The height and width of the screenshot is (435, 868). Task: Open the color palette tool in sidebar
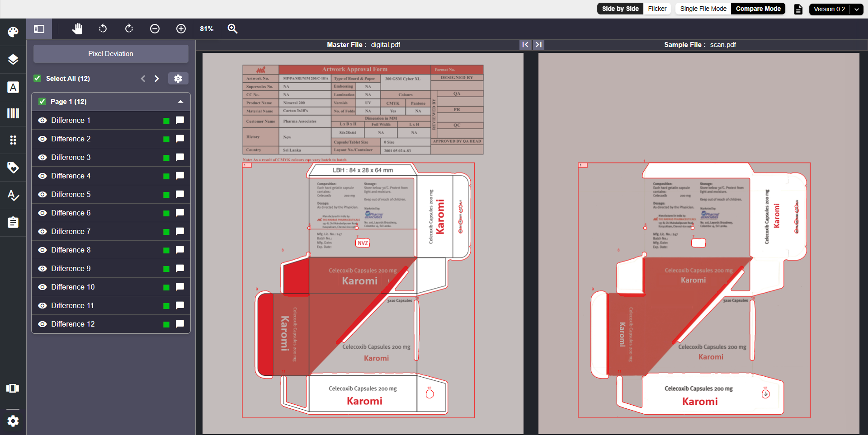click(x=13, y=32)
